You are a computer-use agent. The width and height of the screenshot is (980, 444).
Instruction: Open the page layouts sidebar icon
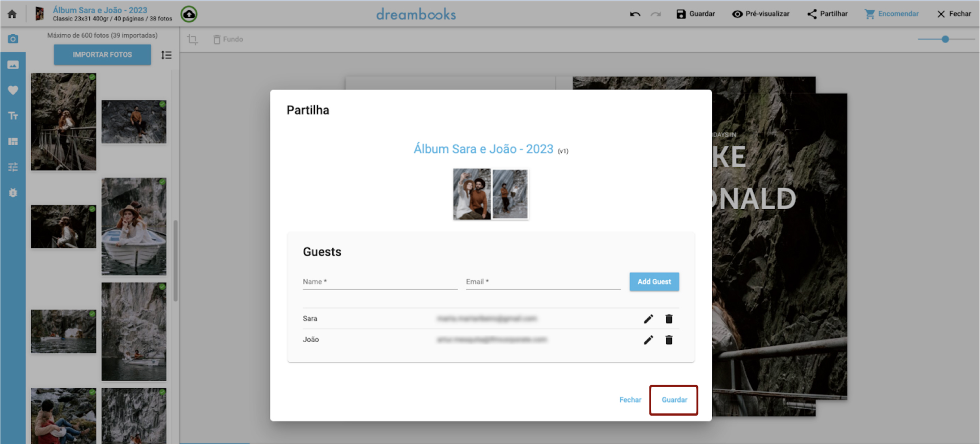pos(13,141)
